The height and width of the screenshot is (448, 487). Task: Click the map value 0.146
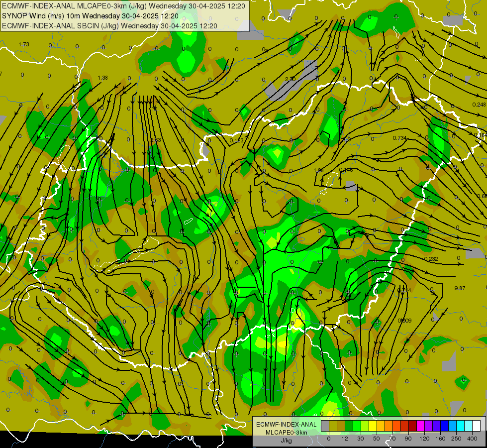346,170
